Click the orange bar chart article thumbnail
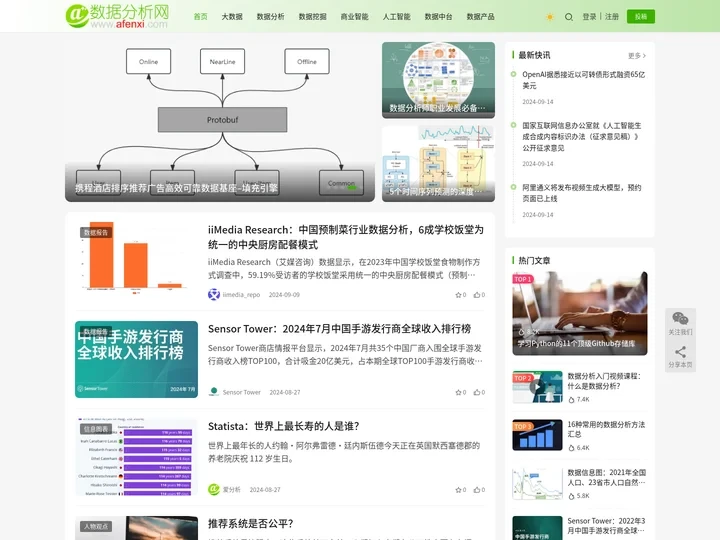The image size is (720, 540). 136,259
